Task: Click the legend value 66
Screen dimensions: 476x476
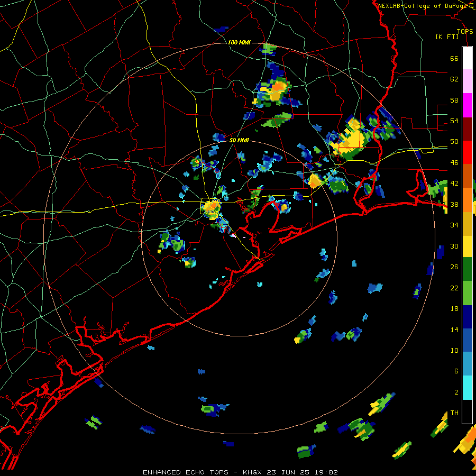Action: click(x=454, y=58)
